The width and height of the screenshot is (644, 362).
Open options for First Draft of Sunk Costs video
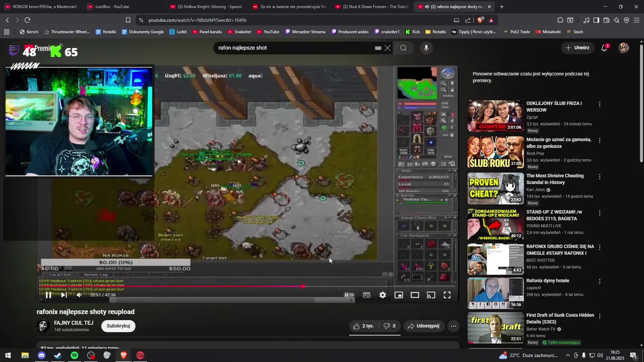[599, 316]
